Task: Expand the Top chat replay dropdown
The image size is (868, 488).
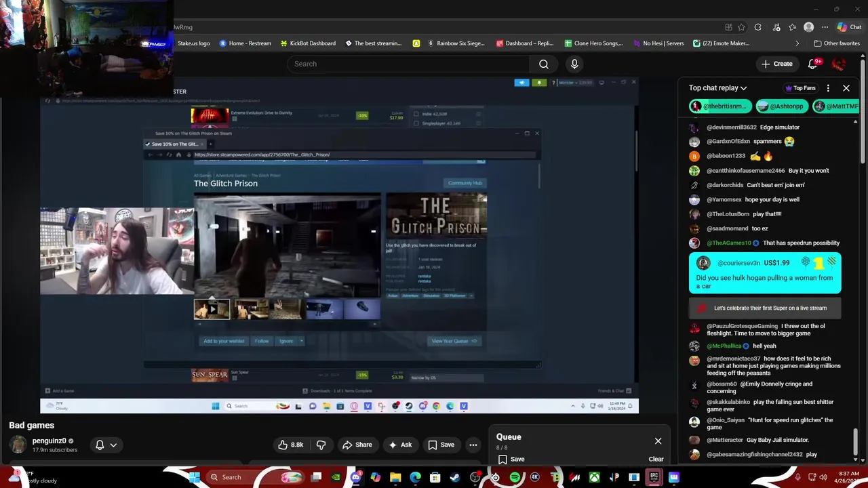Action: pyautogui.click(x=717, y=88)
